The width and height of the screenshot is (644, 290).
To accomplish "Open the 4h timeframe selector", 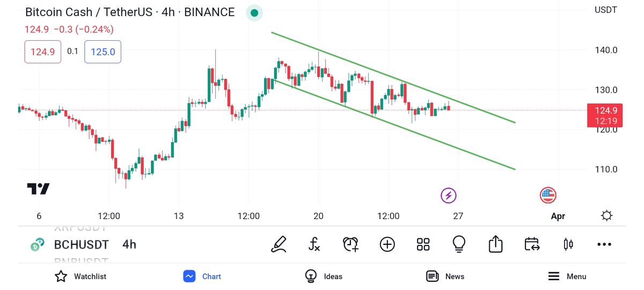I will point(129,245).
